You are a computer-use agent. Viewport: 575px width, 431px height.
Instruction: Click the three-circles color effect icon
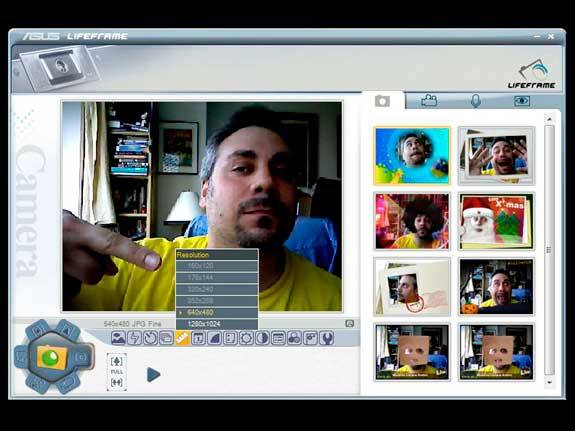tap(294, 338)
